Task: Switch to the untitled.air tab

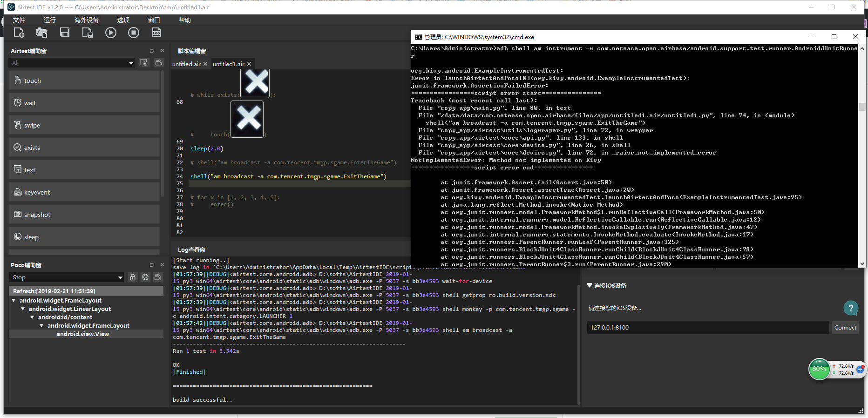Action: [186, 64]
